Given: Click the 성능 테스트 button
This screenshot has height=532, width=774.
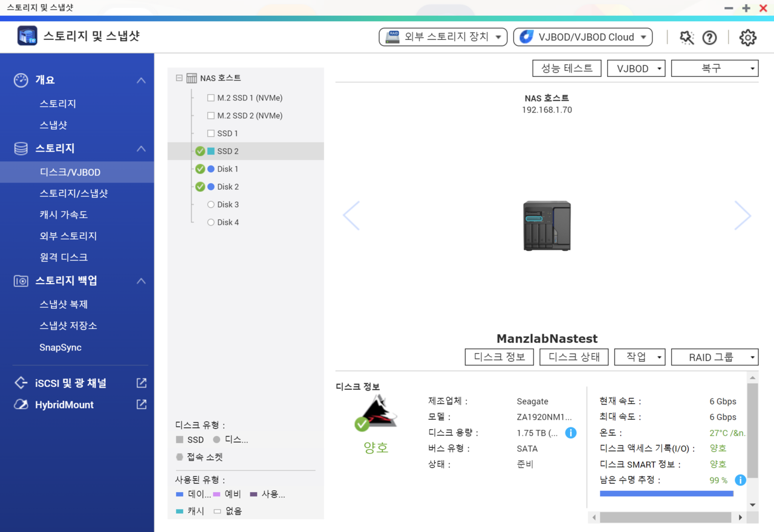Looking at the screenshot, I should 567,68.
